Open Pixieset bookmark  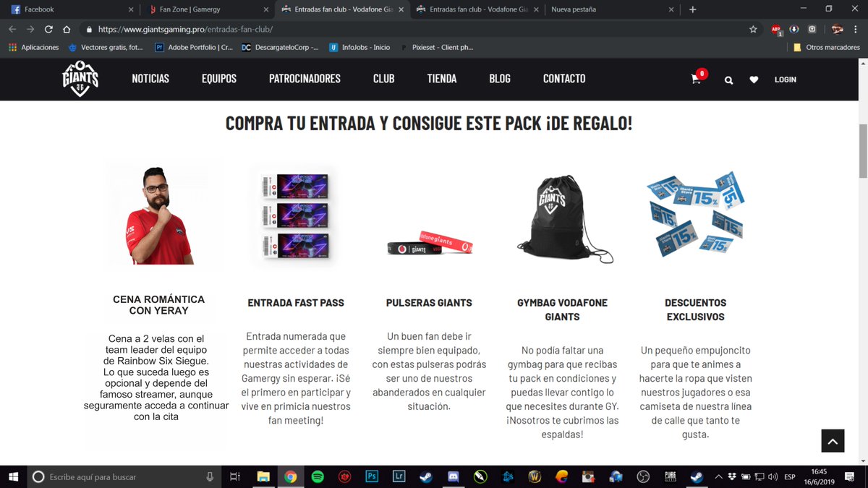[x=437, y=47]
